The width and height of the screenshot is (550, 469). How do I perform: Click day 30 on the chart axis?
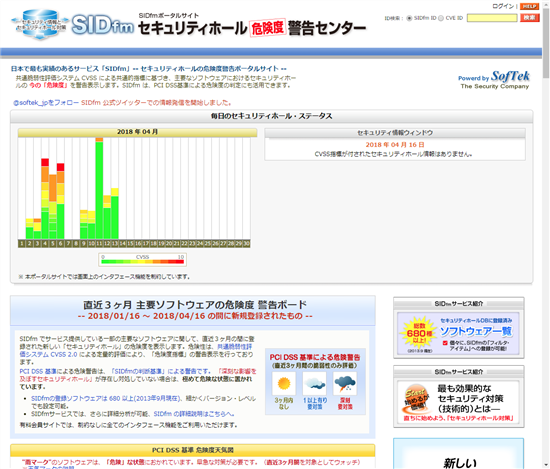click(246, 243)
